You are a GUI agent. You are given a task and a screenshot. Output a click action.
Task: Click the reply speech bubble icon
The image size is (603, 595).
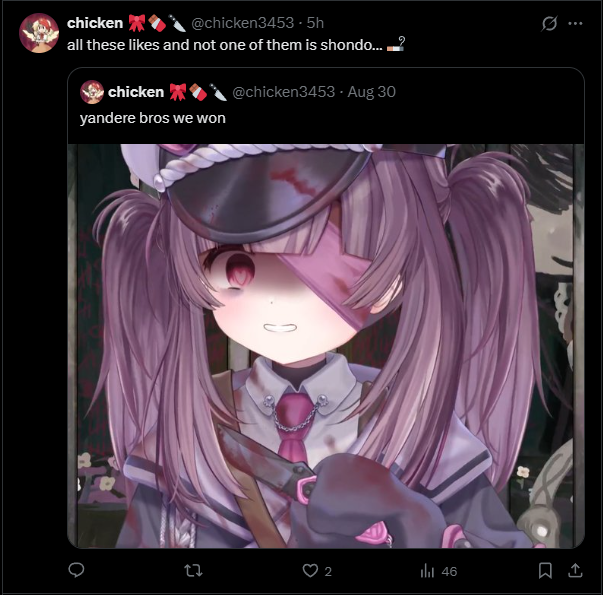tap(76, 570)
